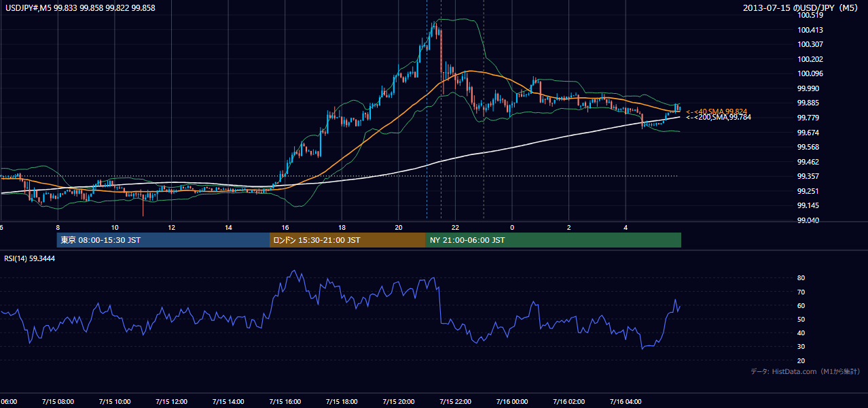
Task: Click RSI scale value 70
Action: pos(801,292)
